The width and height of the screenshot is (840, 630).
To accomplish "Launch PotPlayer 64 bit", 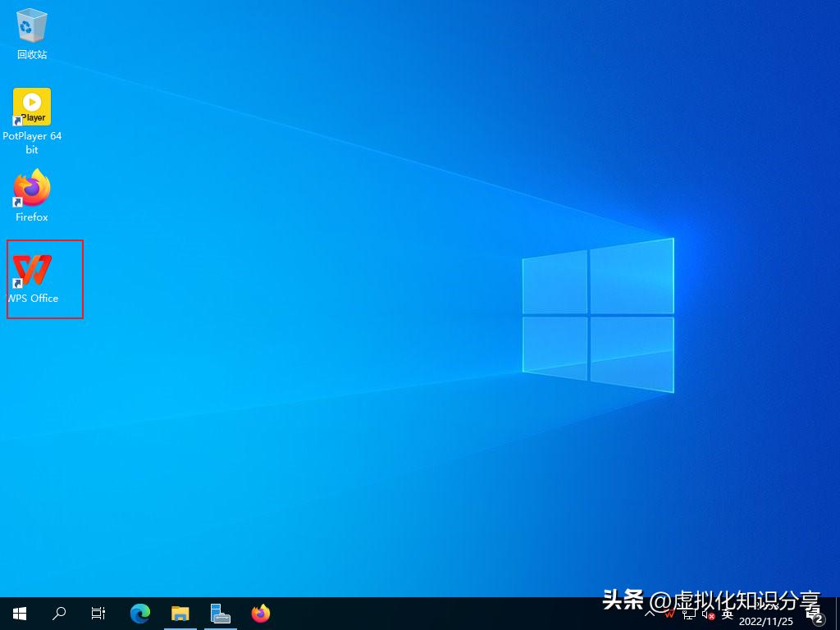I will tap(31, 107).
